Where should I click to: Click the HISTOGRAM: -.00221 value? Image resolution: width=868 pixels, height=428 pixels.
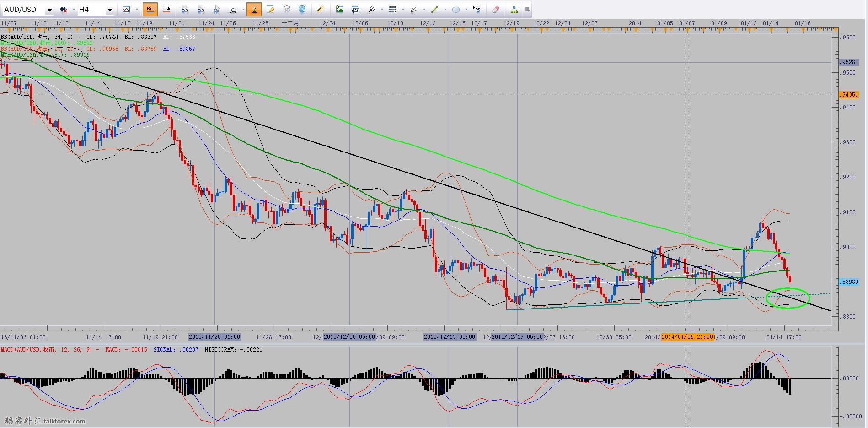[x=233, y=349]
